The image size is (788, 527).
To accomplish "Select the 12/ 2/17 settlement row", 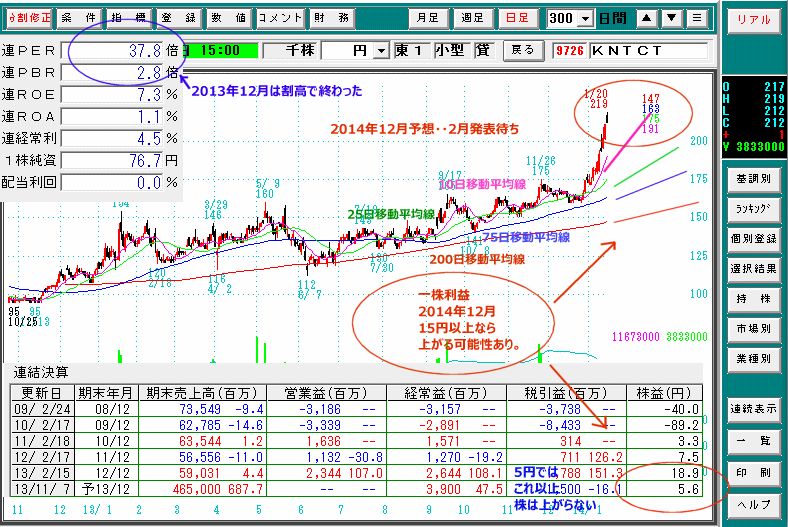I will pyautogui.click(x=356, y=457).
